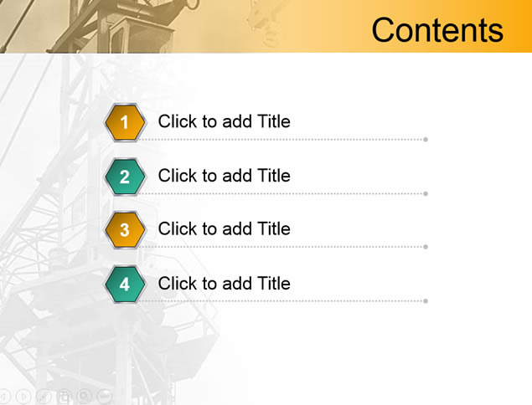This screenshot has width=532, height=405.
Task: Advance to next slide with play arrow
Action: click(x=23, y=396)
